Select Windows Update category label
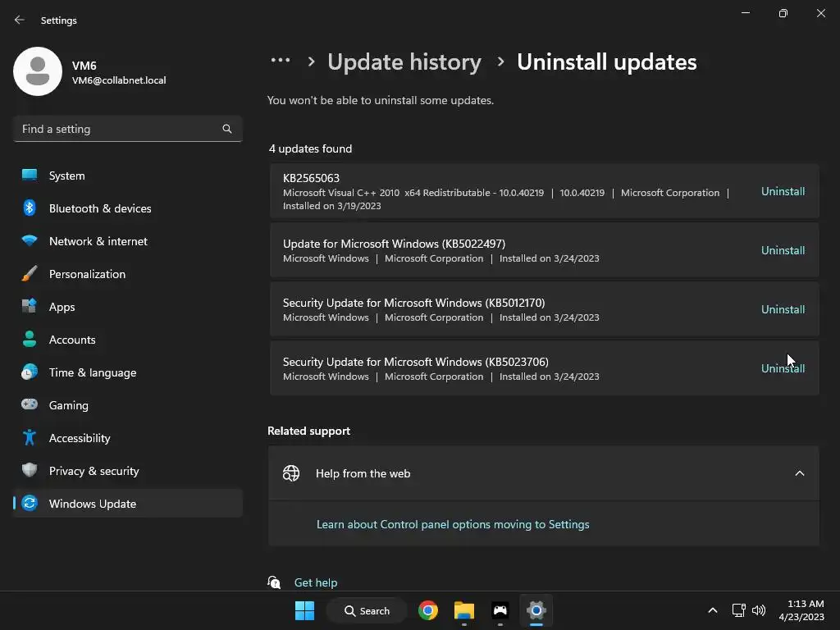This screenshot has width=840, height=630. coord(92,504)
